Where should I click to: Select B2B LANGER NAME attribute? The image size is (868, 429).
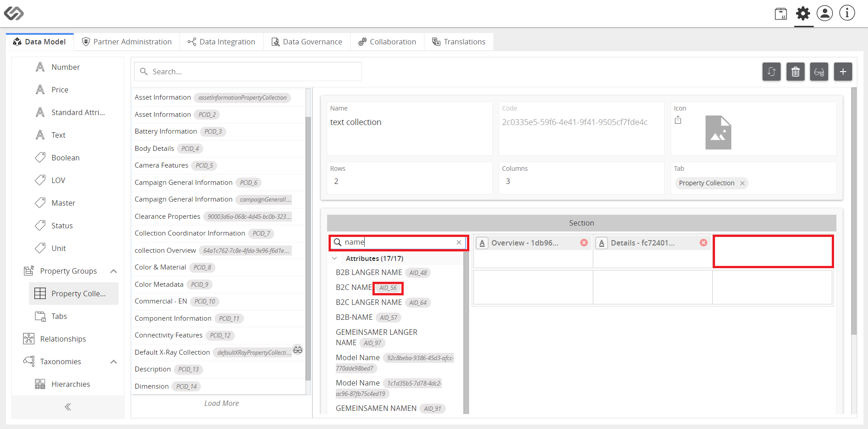click(x=382, y=272)
